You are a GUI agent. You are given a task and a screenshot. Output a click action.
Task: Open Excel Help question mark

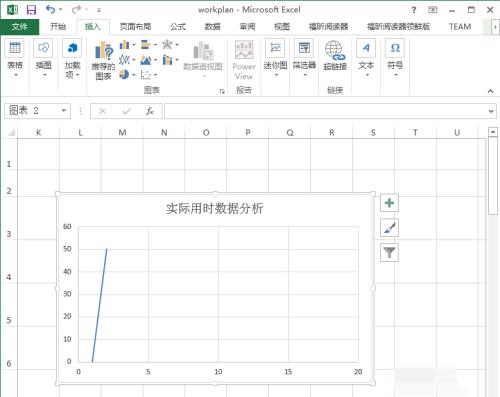[x=414, y=10]
